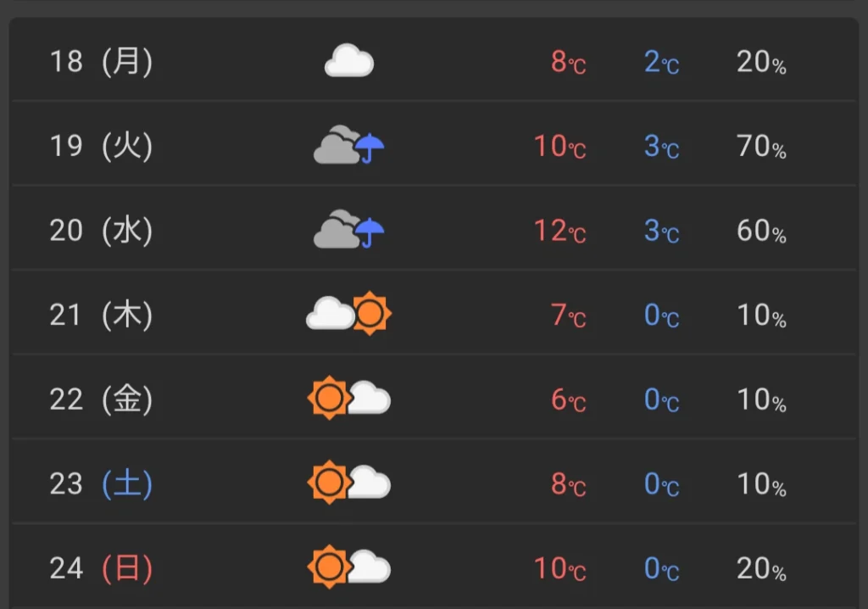Tap the 7℃ high temperature on the 21st
The height and width of the screenshot is (609, 868).
(x=569, y=316)
